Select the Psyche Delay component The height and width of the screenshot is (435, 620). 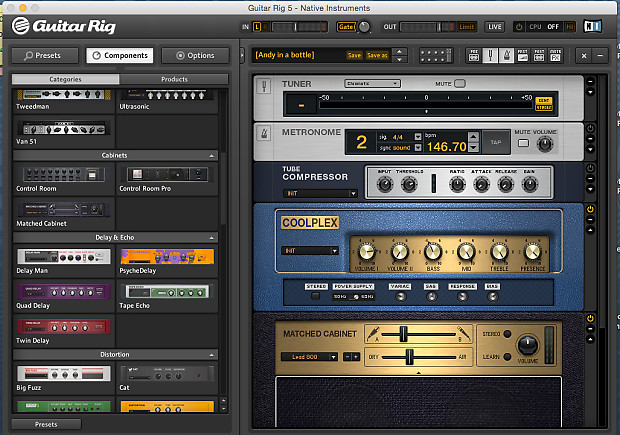pyautogui.click(x=167, y=256)
